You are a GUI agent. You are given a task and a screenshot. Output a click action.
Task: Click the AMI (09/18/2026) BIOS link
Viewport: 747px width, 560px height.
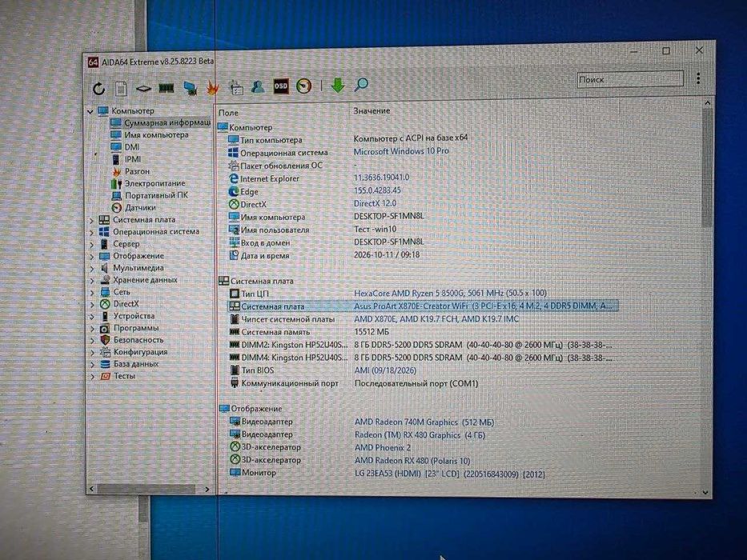point(385,370)
